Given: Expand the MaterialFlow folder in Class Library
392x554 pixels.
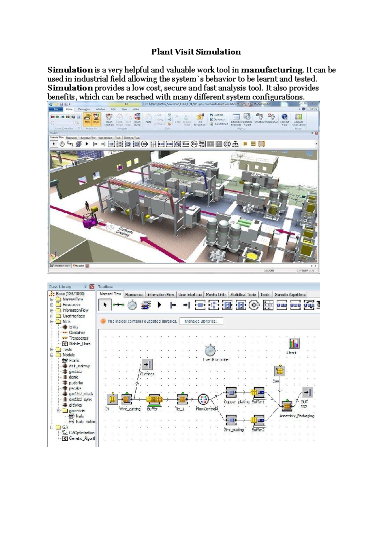Looking at the screenshot, I should 51,299.
